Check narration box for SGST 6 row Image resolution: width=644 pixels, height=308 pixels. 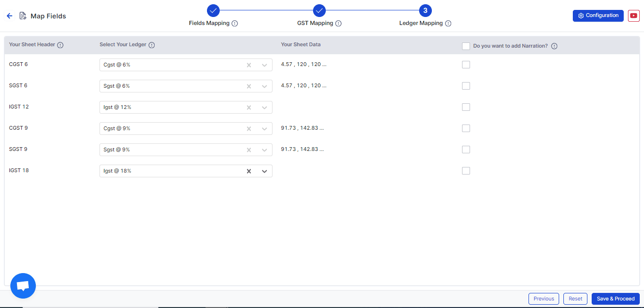coord(466,86)
